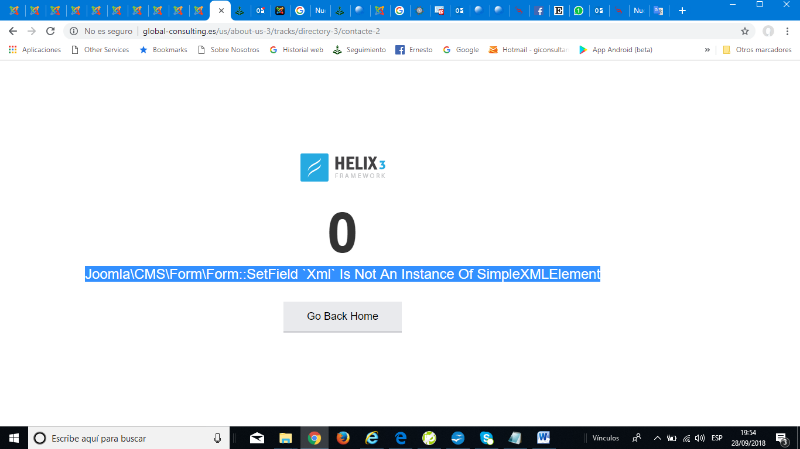Open the Otros marcadores folder
Image resolution: width=800 pixels, height=449 pixels.
[x=757, y=49]
